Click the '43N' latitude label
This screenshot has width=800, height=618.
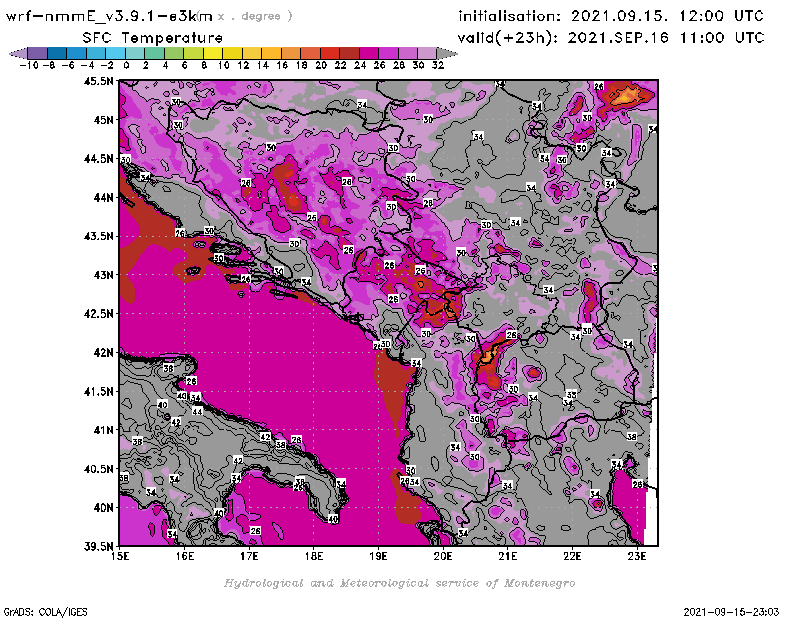tap(103, 275)
